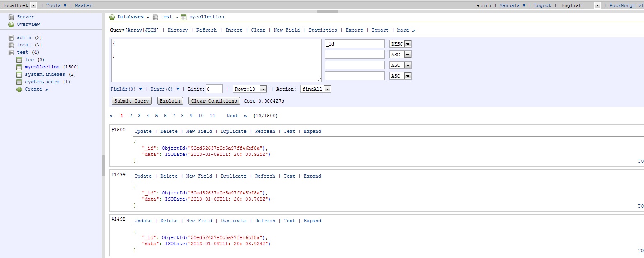Click the Overview globe icon

click(11, 25)
